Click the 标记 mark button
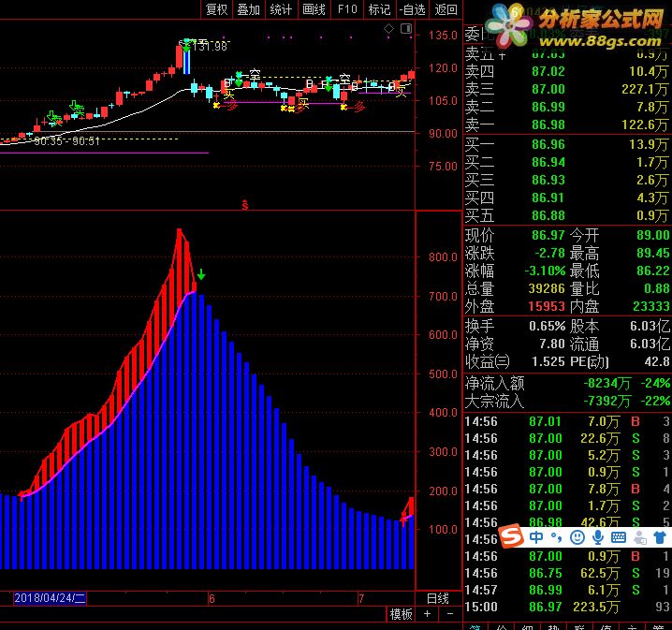 [x=380, y=9]
